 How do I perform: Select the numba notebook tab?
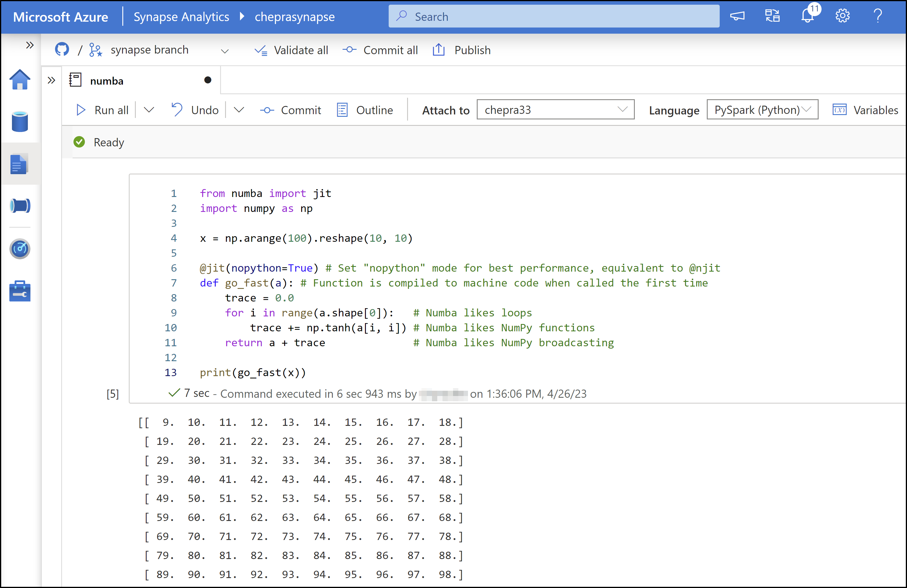(x=141, y=80)
